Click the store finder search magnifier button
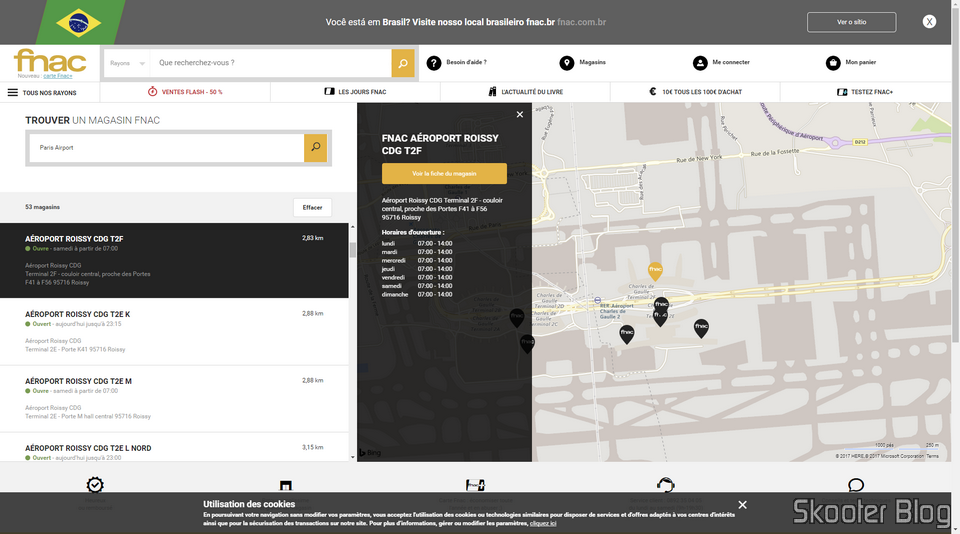Image resolution: width=960 pixels, height=534 pixels. tap(315, 148)
